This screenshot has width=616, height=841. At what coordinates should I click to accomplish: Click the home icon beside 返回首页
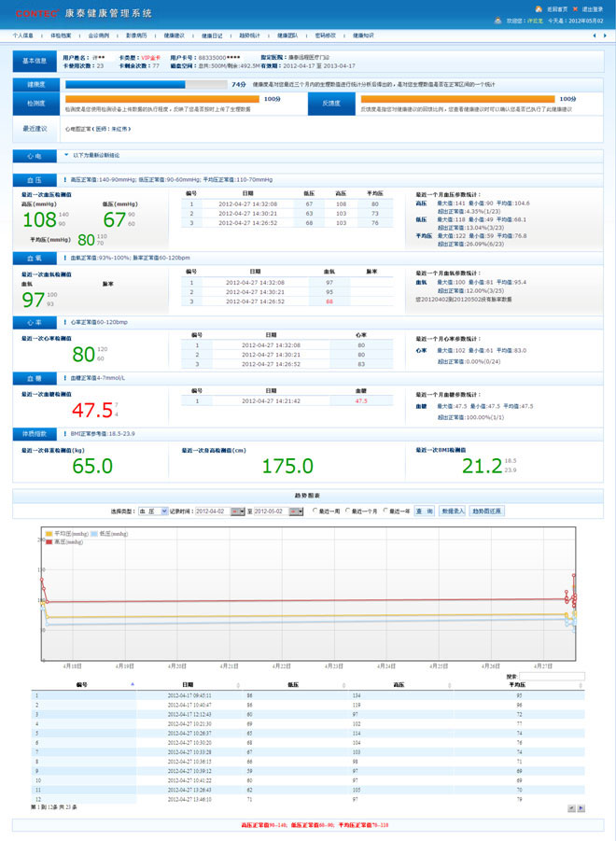539,9
